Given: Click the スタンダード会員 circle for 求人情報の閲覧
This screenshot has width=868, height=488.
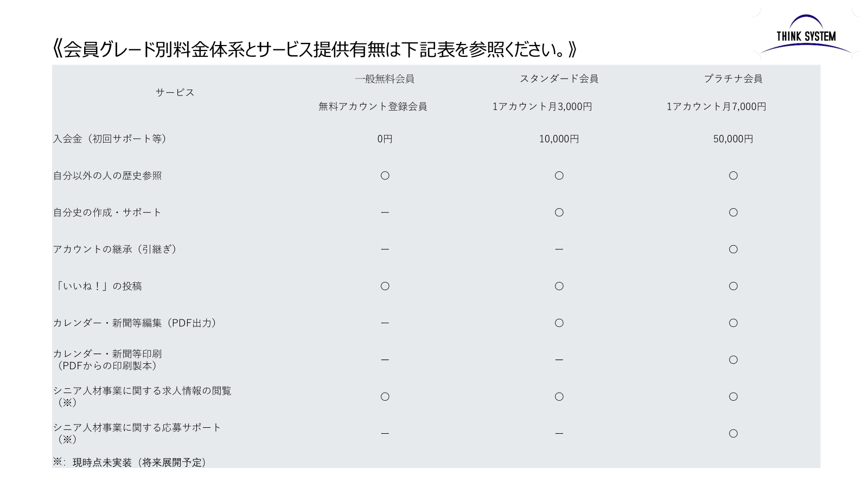Looking at the screenshot, I should coord(559,397).
